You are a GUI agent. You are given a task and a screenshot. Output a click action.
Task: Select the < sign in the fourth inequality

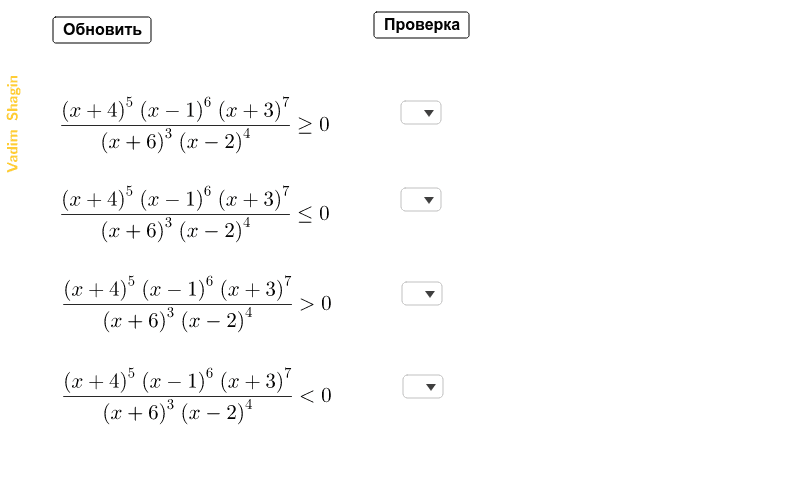[307, 396]
